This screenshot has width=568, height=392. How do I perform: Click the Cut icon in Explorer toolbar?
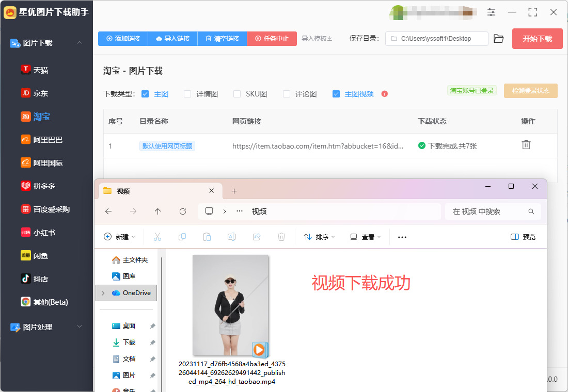click(x=157, y=237)
